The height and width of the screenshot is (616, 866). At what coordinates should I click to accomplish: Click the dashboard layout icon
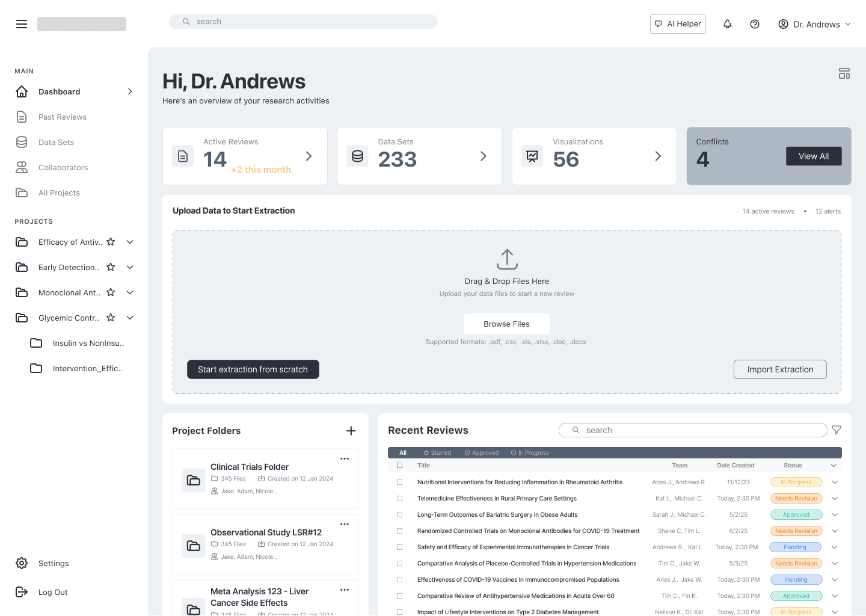[x=844, y=73]
